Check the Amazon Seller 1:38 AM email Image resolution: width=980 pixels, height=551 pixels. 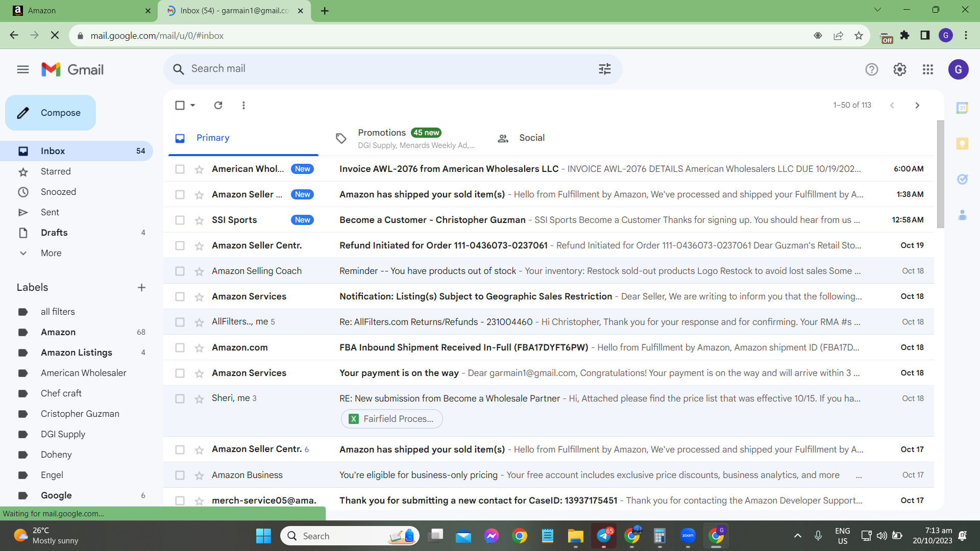[180, 194]
